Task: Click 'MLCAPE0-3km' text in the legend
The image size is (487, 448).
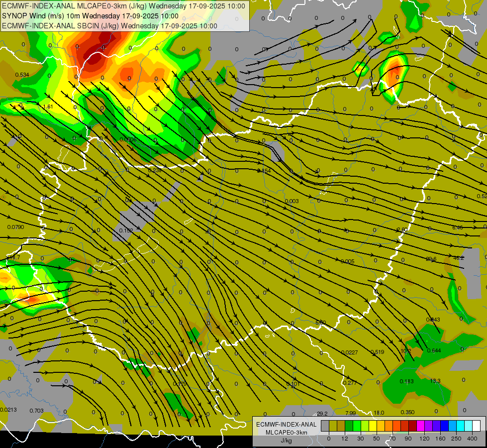Action: click(x=286, y=433)
